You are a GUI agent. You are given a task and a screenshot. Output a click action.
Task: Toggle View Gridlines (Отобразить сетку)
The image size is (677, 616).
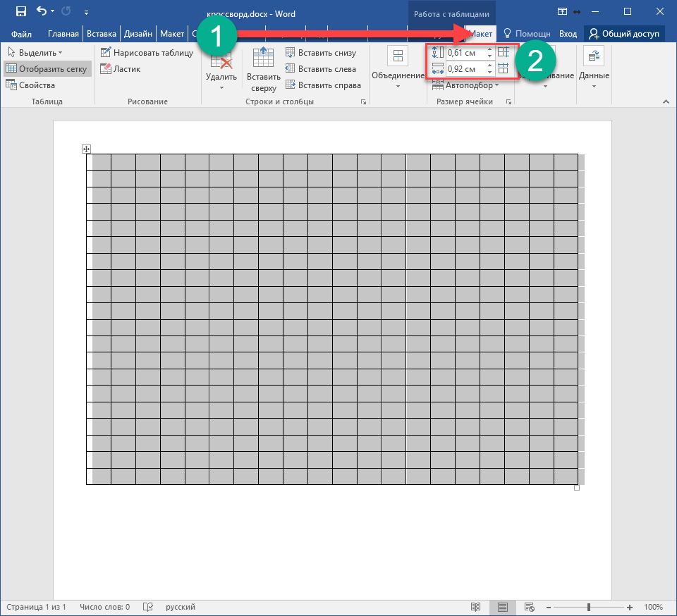click(x=47, y=69)
